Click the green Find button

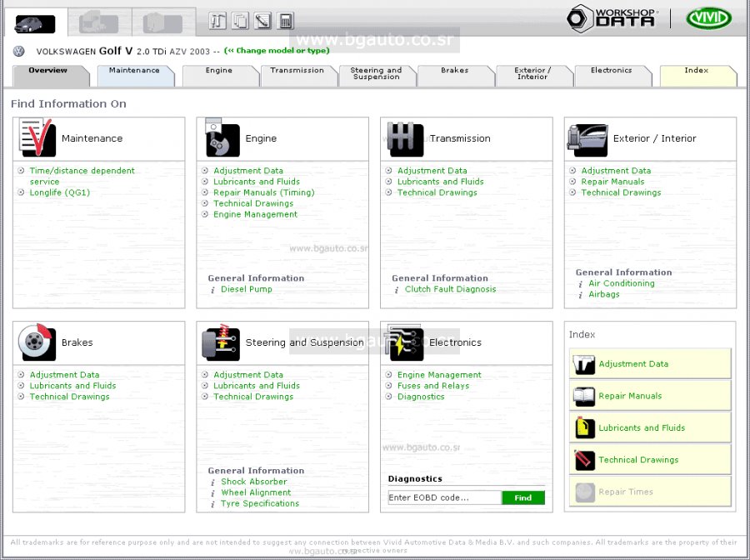click(x=523, y=497)
